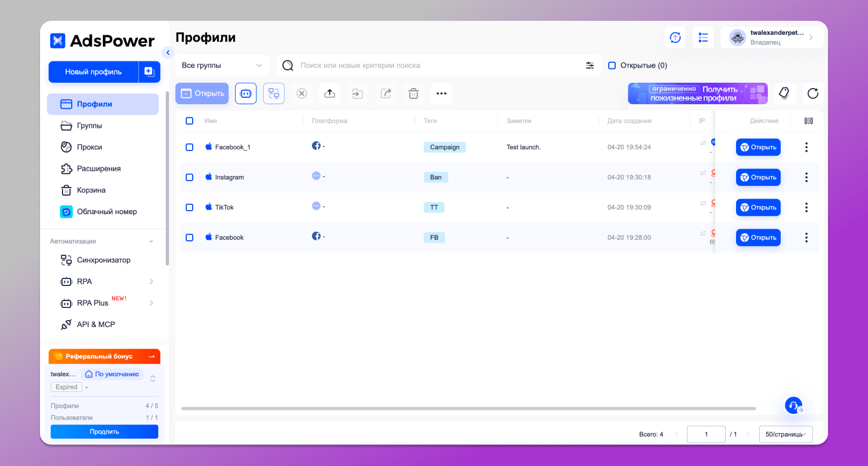Click the upload export icon in toolbar
Screen dimensions: 868x466
(x=330, y=93)
